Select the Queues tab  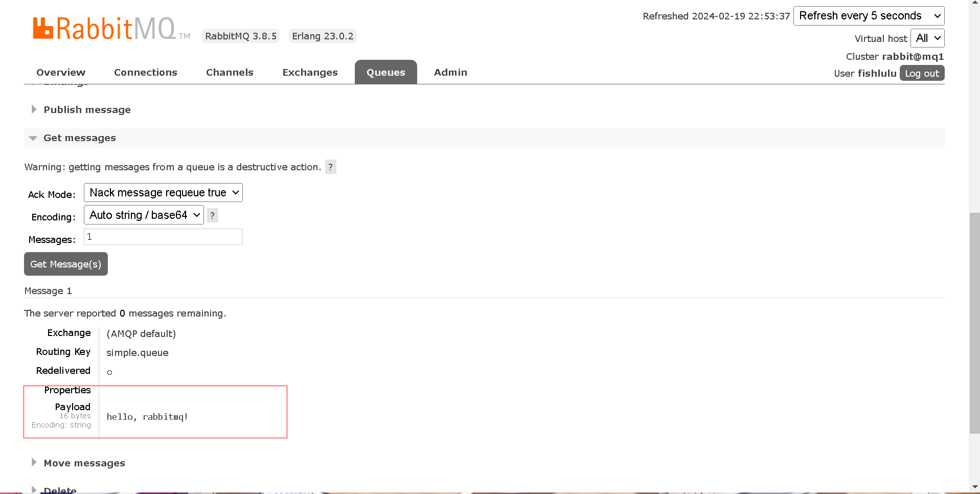click(386, 73)
